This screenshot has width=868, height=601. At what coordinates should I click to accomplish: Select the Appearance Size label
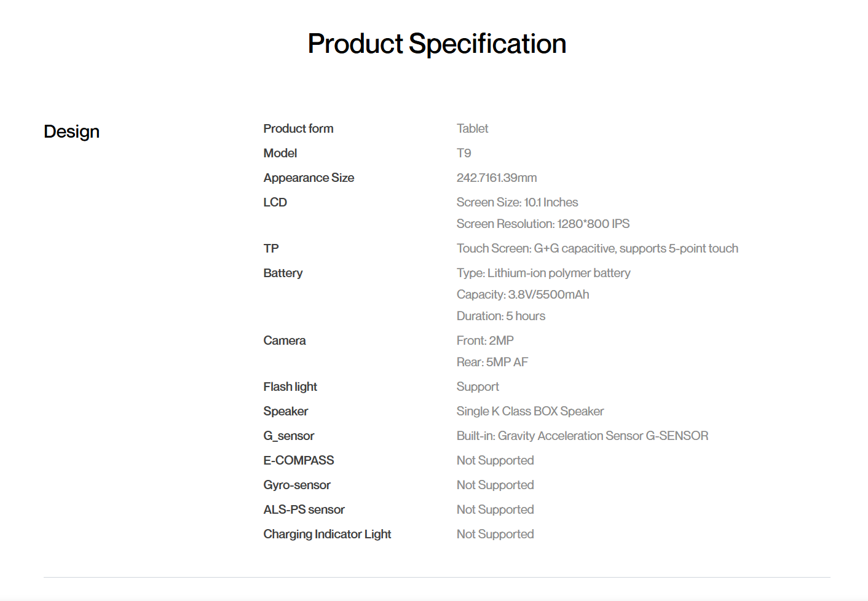click(309, 178)
